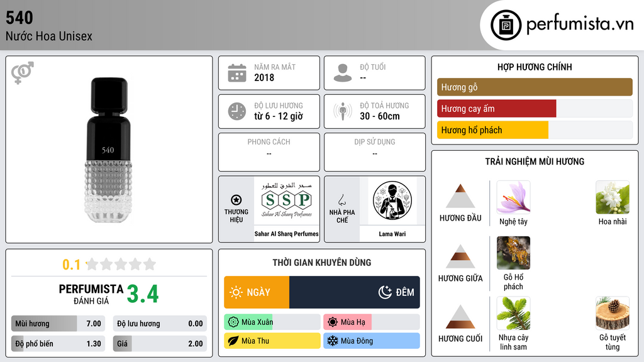Screen dimensions: 644x362
Task: Click the Sahar Al Sharq Perfumes SSP logo
Action: pos(287,200)
